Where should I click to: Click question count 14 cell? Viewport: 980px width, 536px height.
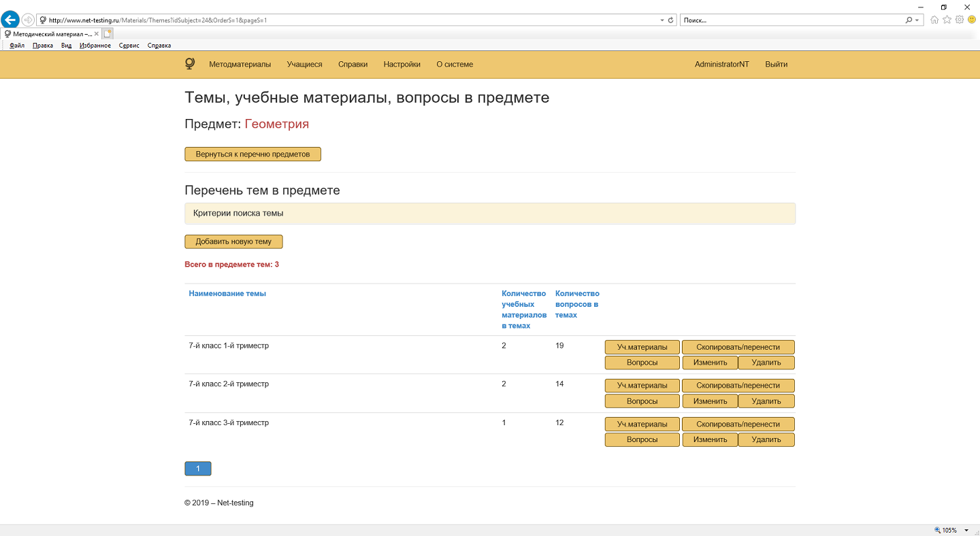coord(559,384)
